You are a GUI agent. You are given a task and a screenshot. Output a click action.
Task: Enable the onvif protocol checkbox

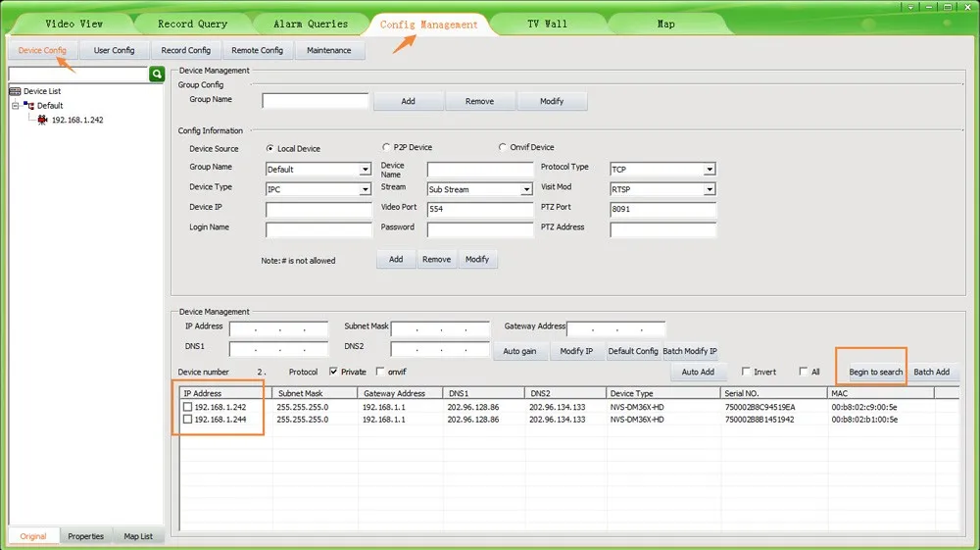[x=381, y=373]
